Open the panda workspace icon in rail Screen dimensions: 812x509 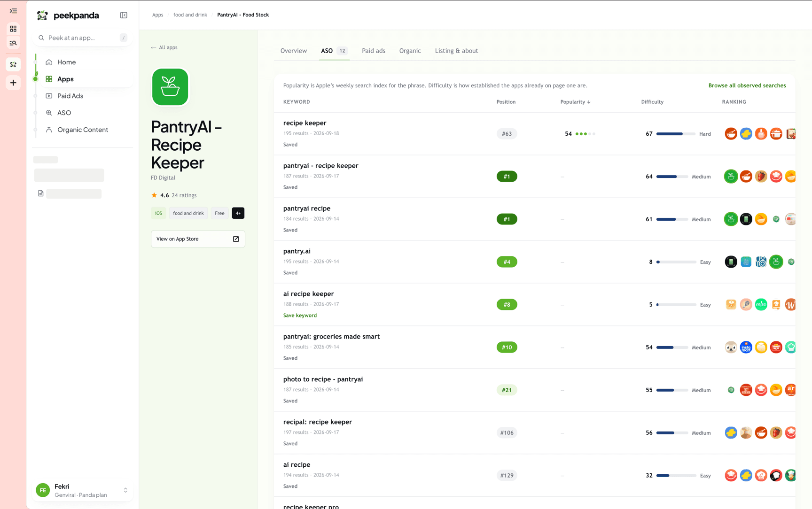pyautogui.click(x=13, y=64)
